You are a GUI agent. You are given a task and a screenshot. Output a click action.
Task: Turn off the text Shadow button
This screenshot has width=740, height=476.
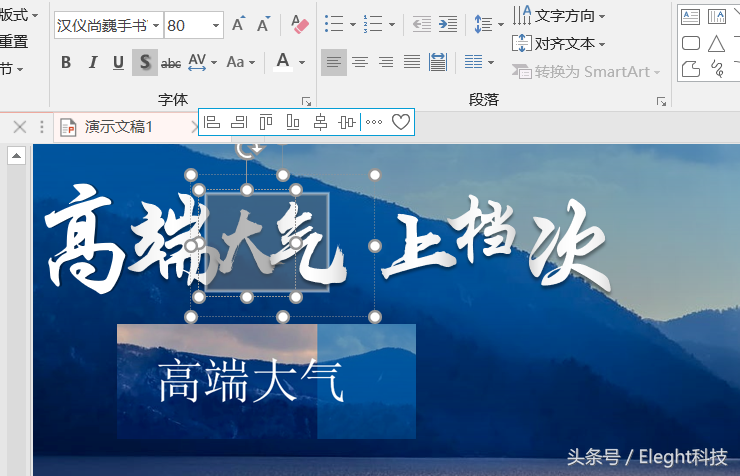145,62
